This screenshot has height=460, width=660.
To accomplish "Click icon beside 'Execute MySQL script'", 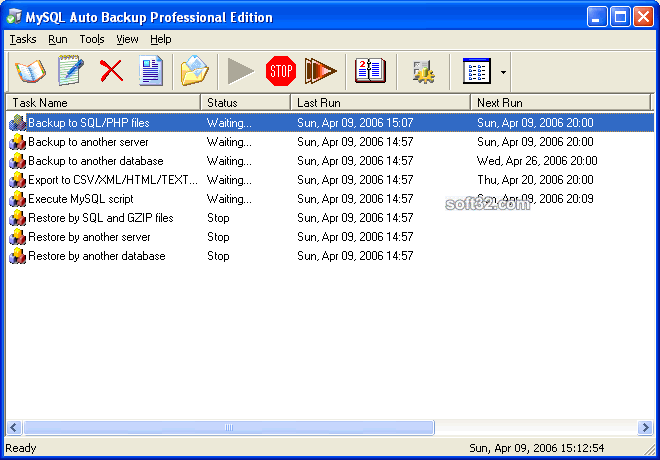I will (17, 199).
